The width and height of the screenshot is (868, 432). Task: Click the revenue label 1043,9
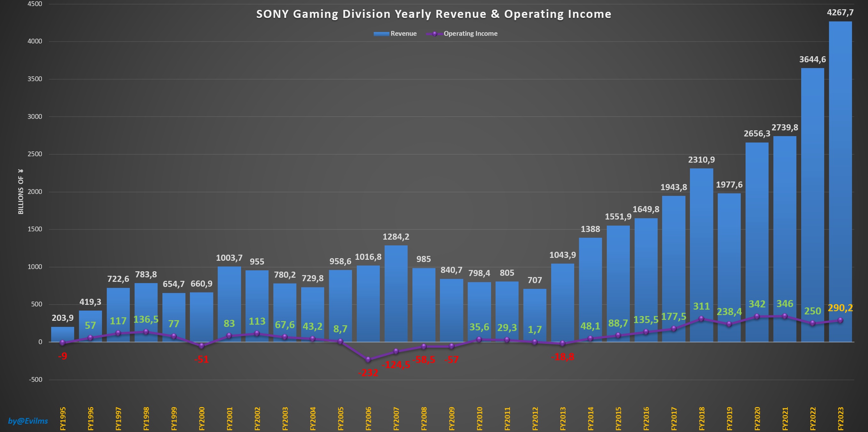(x=562, y=255)
